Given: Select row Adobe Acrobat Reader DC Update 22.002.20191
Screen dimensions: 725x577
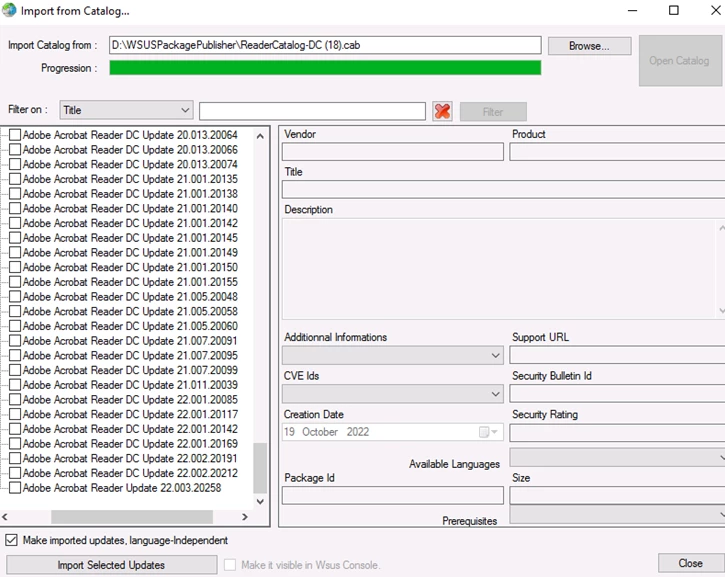Looking at the screenshot, I should 130,458.
